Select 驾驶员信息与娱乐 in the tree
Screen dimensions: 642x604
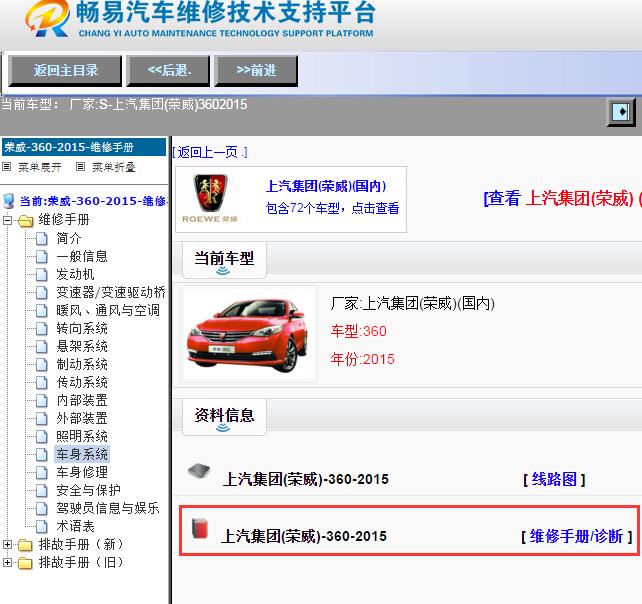coord(108,508)
